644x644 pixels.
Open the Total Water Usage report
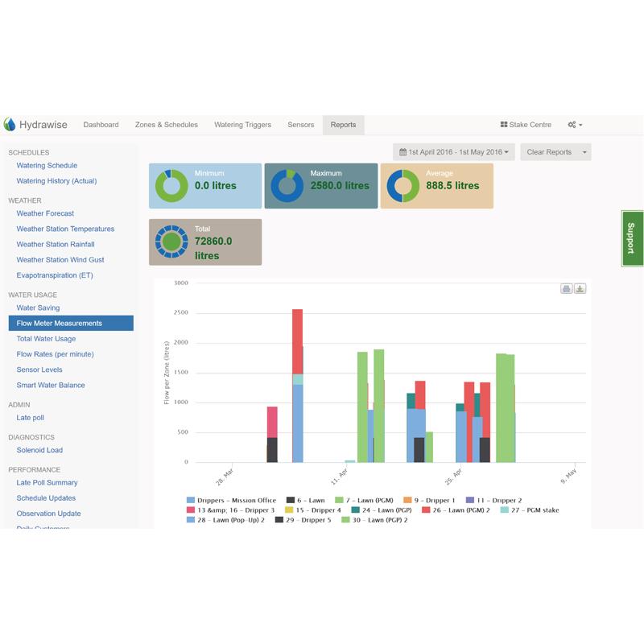(46, 339)
